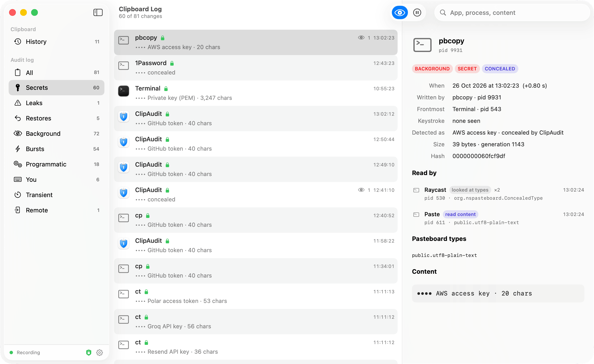Image resolution: width=594 pixels, height=364 pixels.
Task: Select the ClipAudit entry at 11:58:22
Action: 256,245
